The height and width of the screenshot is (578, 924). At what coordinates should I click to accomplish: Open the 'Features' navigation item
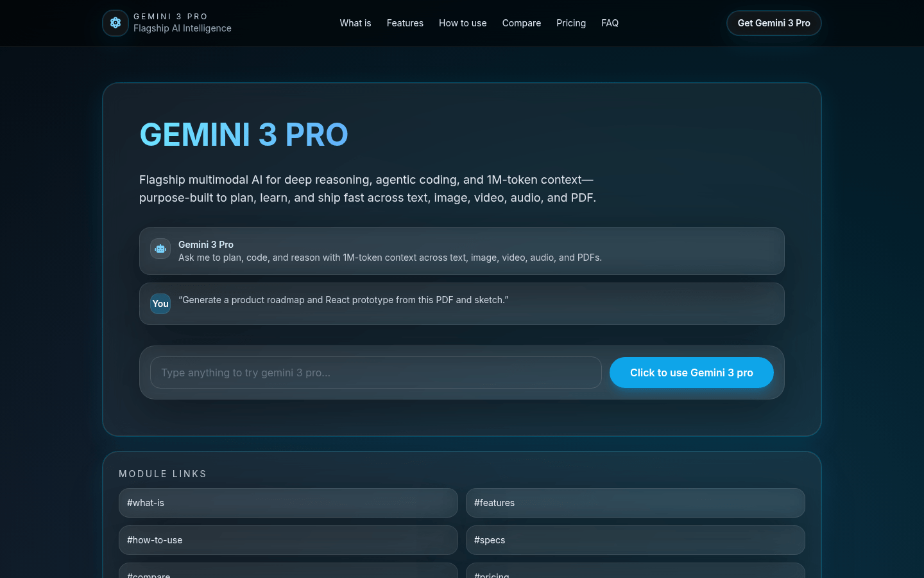click(x=405, y=23)
